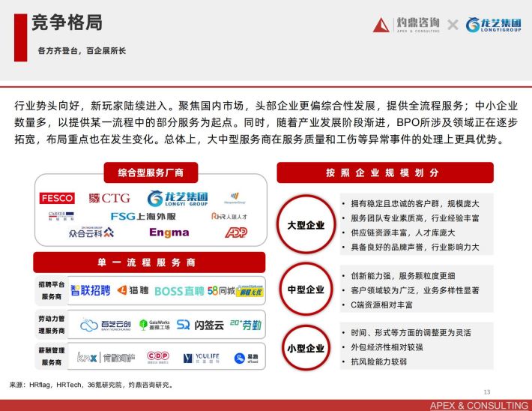This screenshot has width=532, height=411.
Task: Click the FSG上海外服 logo
Action: pyautogui.click(x=143, y=216)
